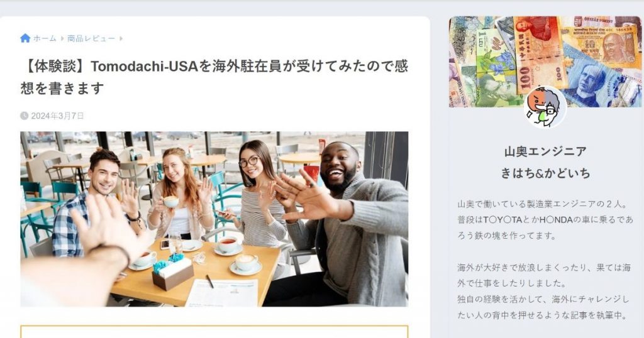
Task: Click the Tomodachi-USA article title heading
Action: (x=214, y=77)
